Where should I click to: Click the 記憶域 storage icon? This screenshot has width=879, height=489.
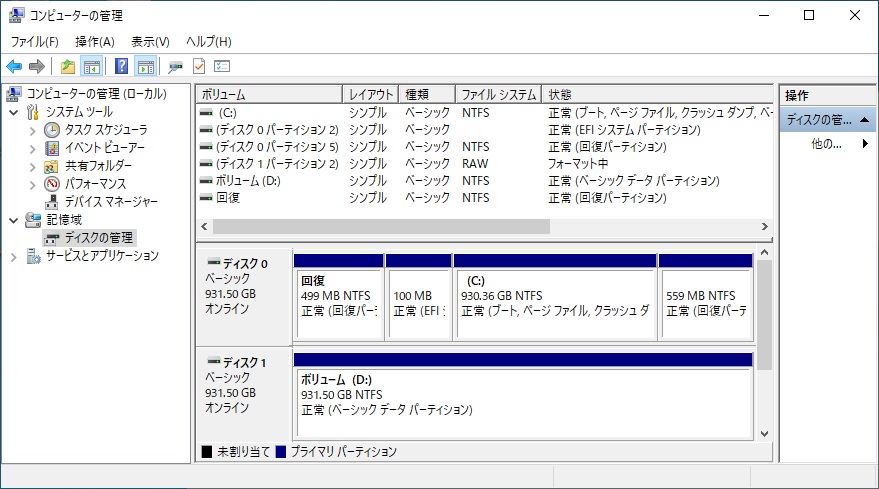pos(33,220)
